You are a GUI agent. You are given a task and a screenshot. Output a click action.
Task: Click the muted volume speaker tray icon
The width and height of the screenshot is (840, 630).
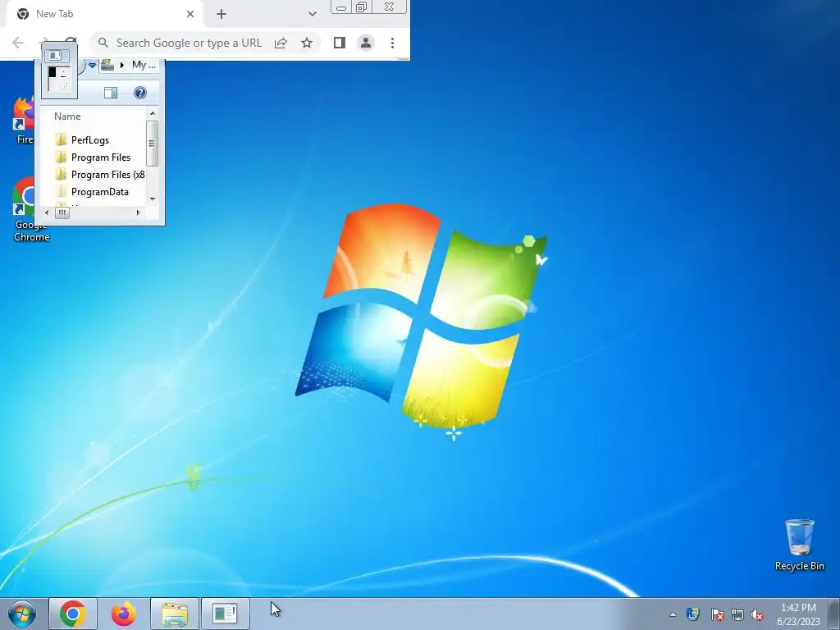point(757,614)
